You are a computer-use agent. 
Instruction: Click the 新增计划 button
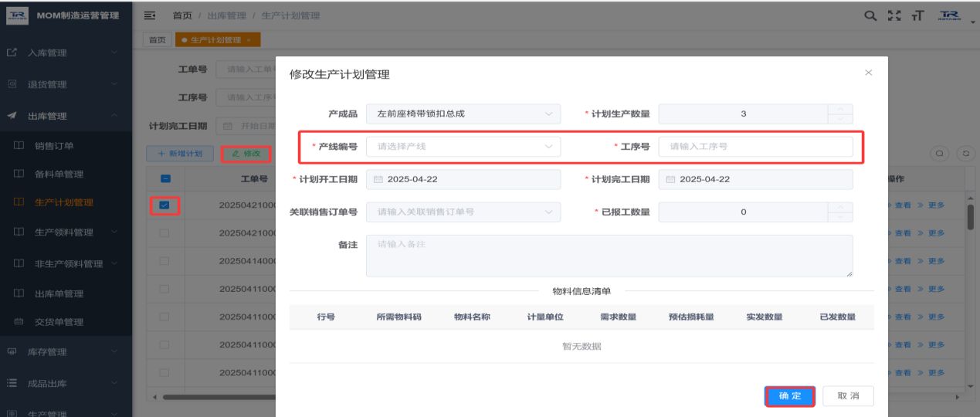pos(180,154)
